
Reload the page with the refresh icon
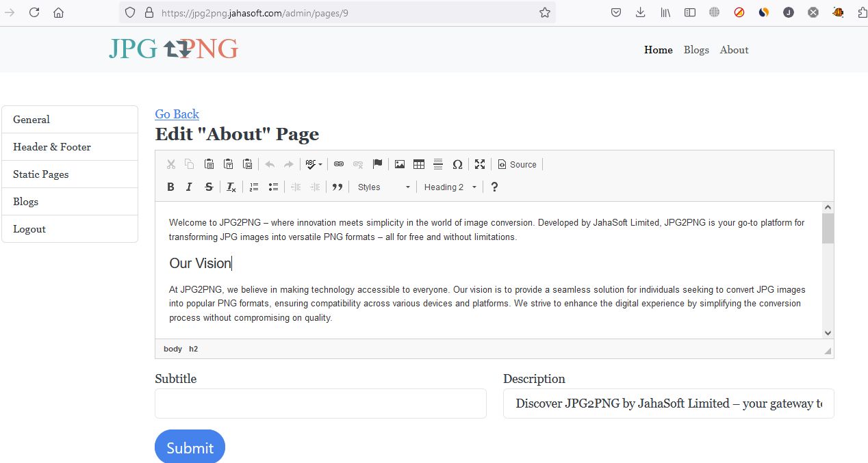[x=34, y=12]
